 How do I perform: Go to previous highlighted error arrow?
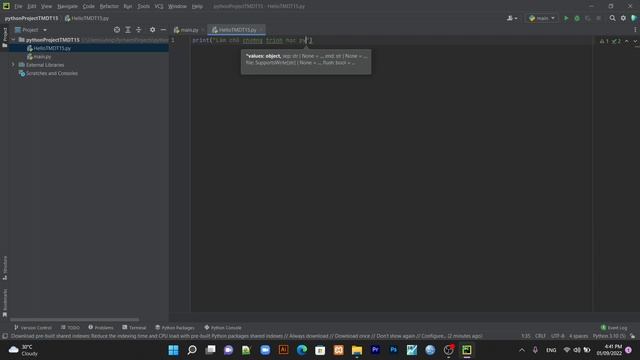point(627,41)
